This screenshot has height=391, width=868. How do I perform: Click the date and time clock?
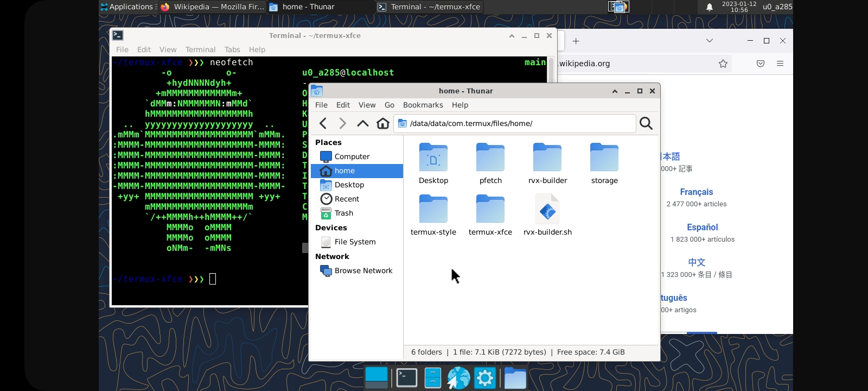[739, 7]
